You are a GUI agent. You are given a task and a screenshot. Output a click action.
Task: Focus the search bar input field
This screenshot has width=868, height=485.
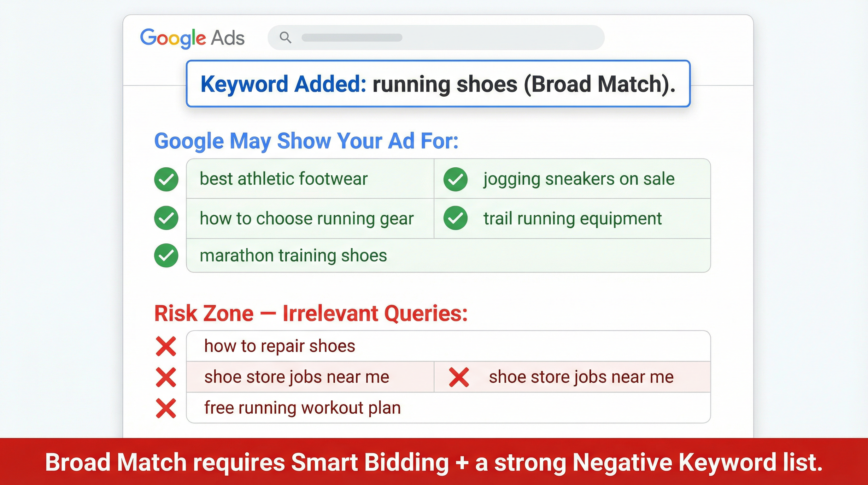click(438, 38)
